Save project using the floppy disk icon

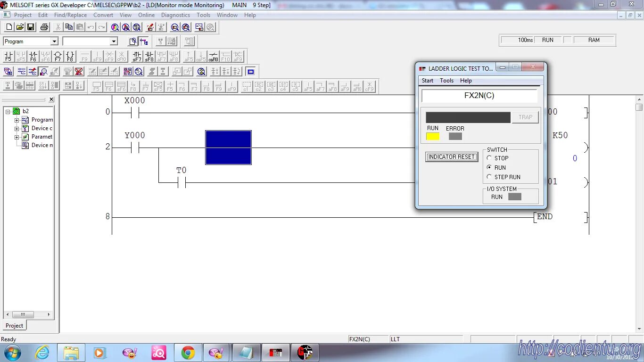click(x=31, y=27)
